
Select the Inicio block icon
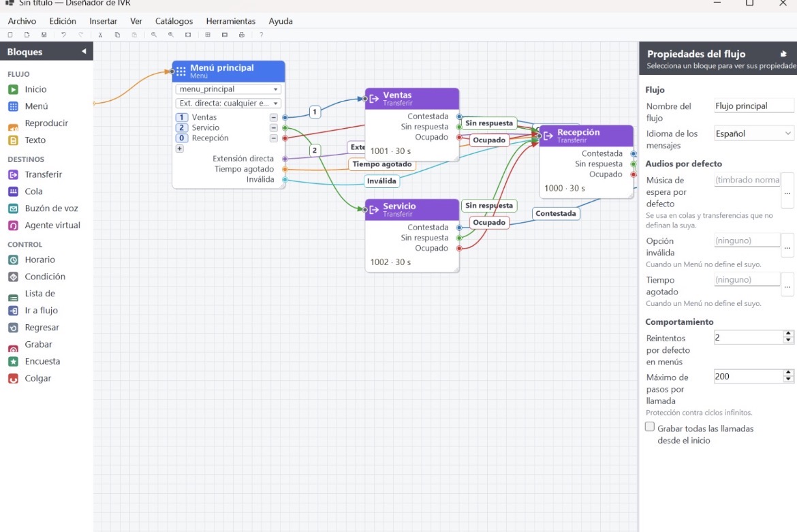(13, 89)
